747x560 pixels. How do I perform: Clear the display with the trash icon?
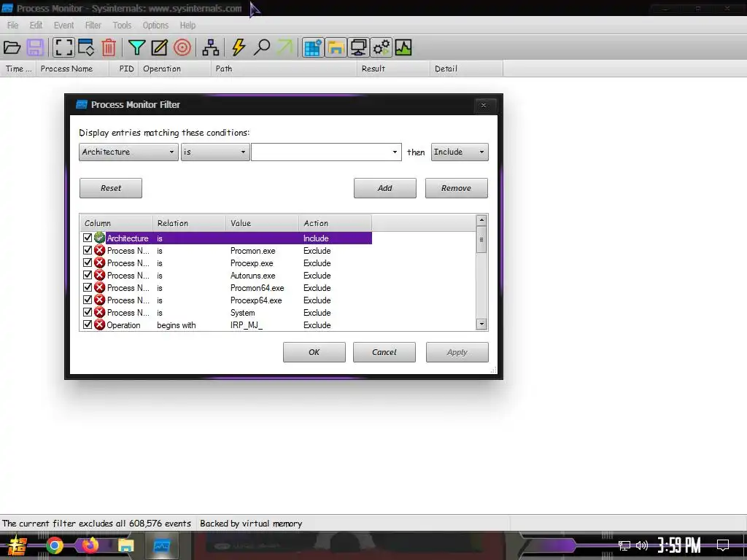109,47
